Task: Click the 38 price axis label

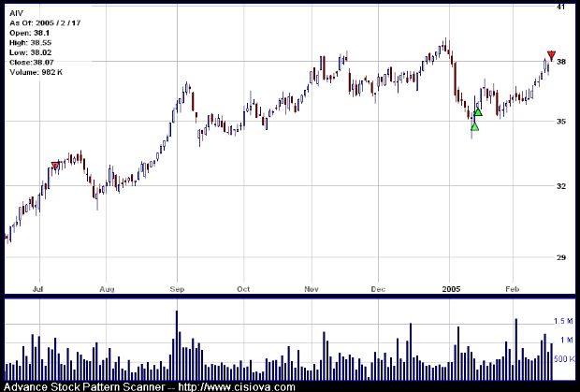Action: pyautogui.click(x=561, y=62)
